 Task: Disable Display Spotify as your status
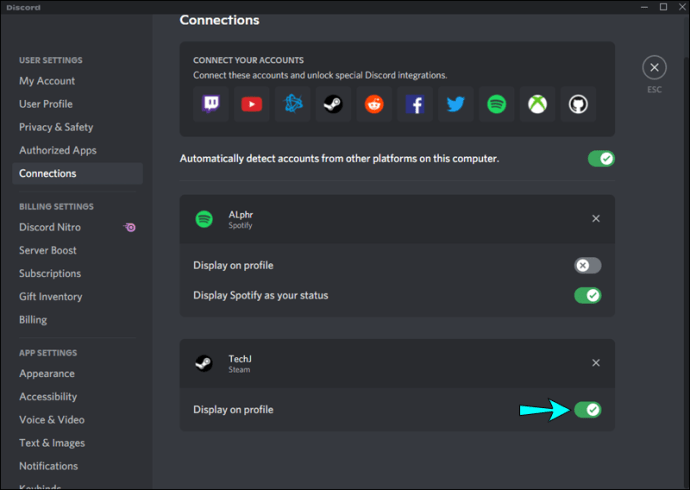pos(588,295)
